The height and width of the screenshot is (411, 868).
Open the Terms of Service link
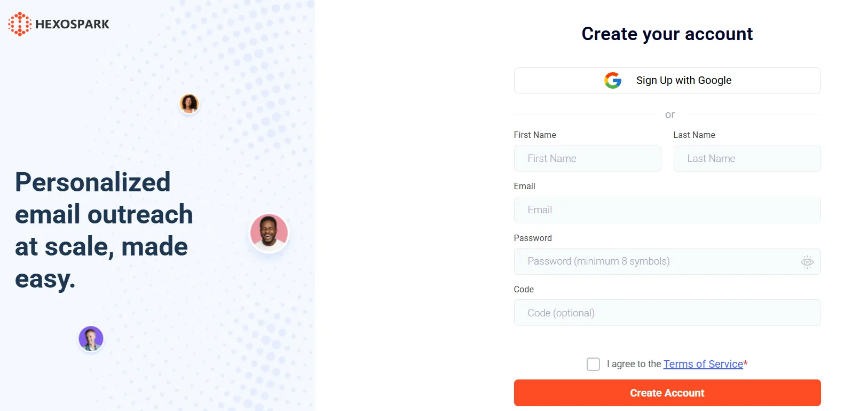pos(703,364)
